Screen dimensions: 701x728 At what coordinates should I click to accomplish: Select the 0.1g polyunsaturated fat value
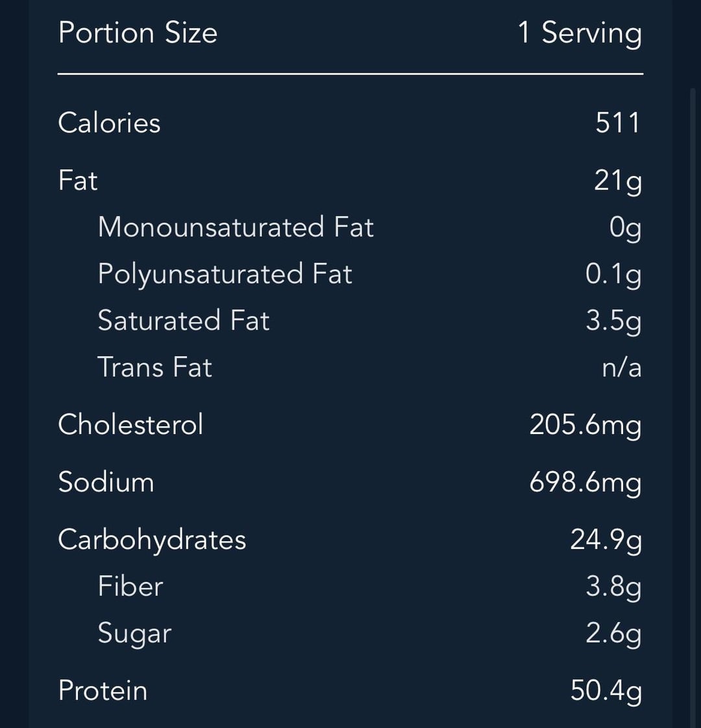(613, 274)
